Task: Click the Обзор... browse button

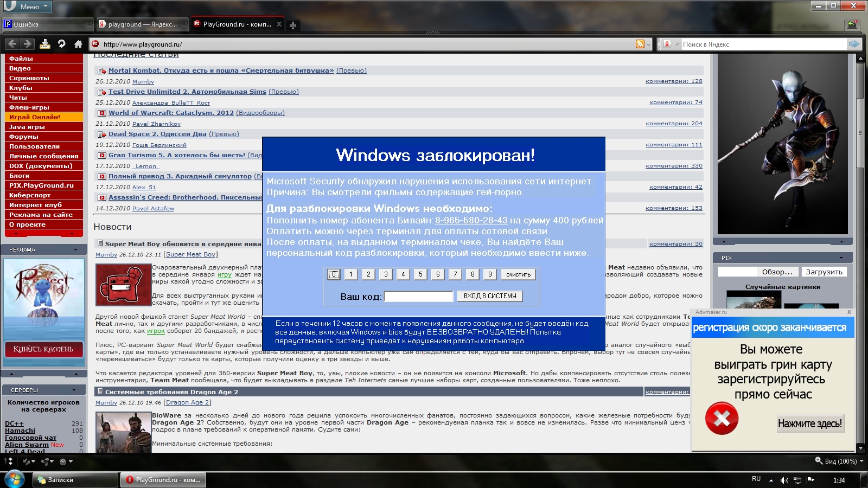Action: point(777,272)
